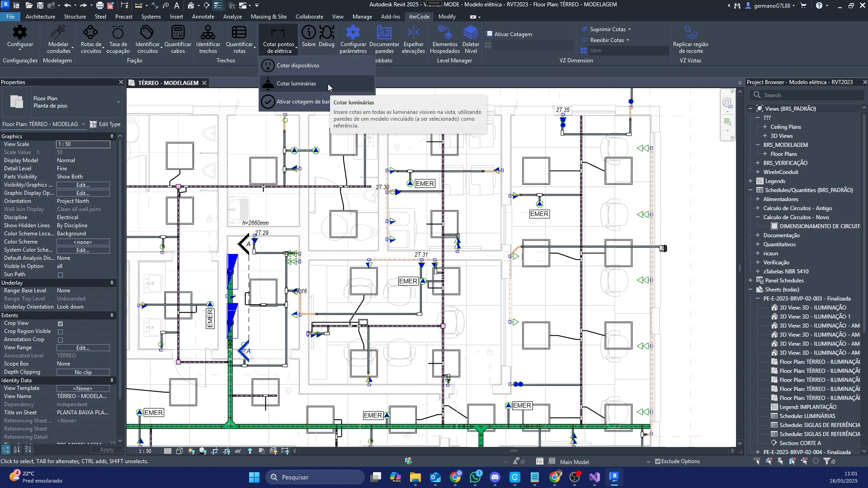Select Espelhar elevações tool
Screen dimensions: 868x488
click(413, 33)
